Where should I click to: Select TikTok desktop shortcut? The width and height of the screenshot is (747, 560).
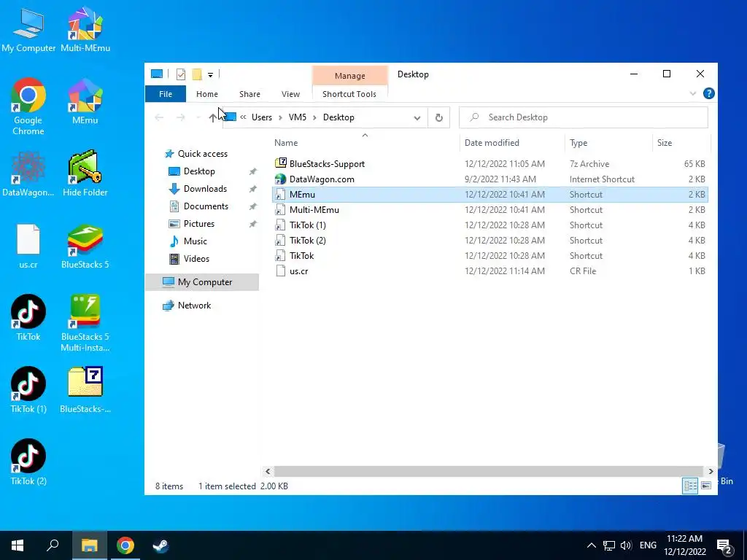point(28,318)
